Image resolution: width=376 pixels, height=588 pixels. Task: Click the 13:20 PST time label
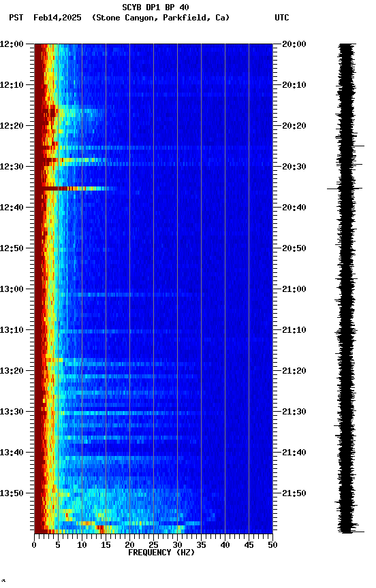click(12, 371)
